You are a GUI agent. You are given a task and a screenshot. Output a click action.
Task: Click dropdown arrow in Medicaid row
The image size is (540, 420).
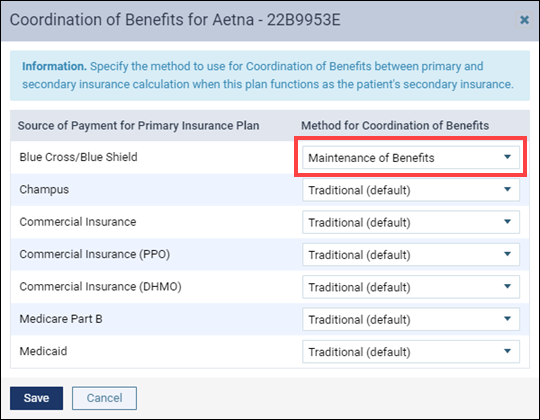[507, 351]
